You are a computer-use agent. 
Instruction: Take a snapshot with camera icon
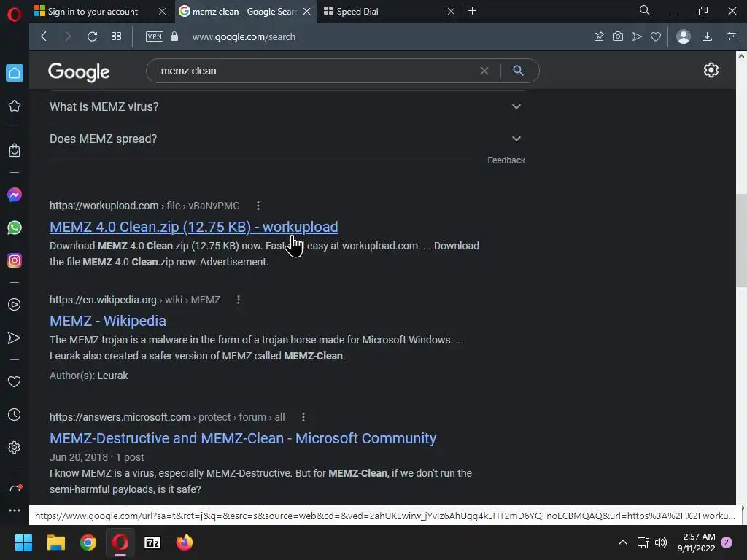[618, 36]
